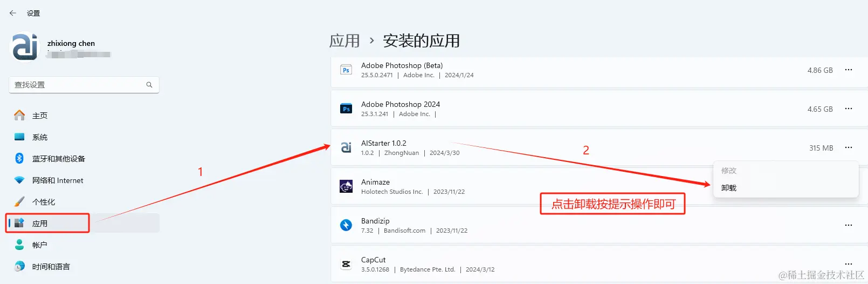Click the 4.65 GB size value

[x=820, y=109]
